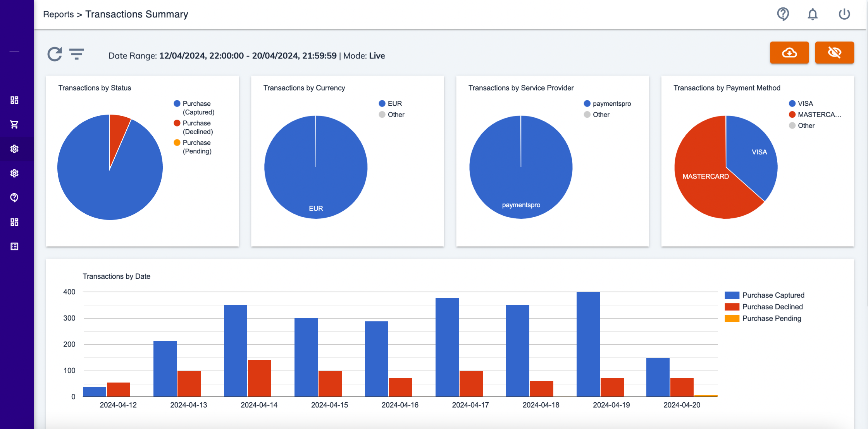Click the Transactions by Date title
The image size is (868, 429).
(x=116, y=276)
